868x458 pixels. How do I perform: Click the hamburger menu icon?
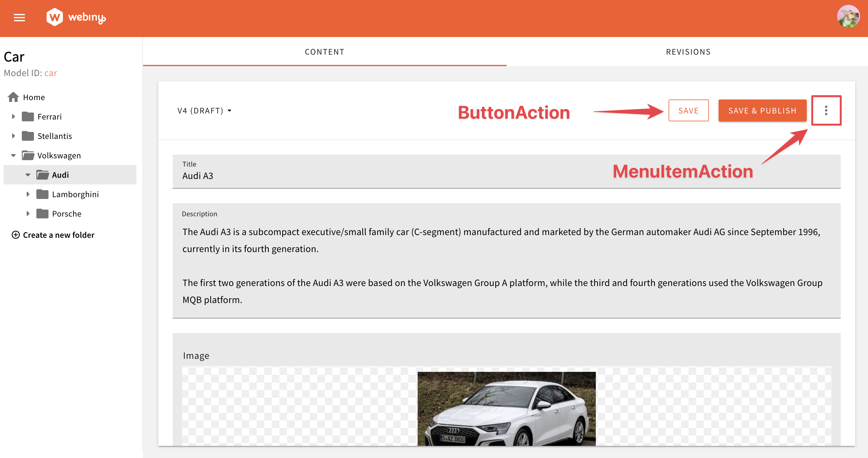coord(18,17)
